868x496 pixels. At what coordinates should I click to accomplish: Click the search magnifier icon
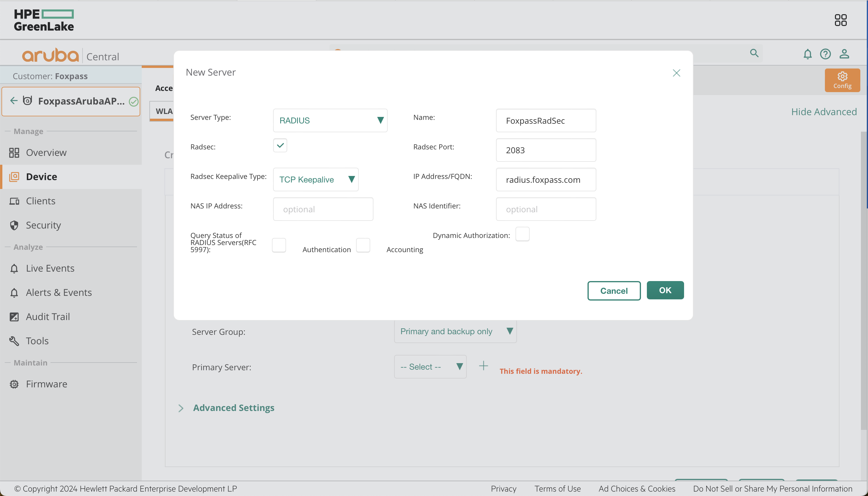[x=754, y=53]
